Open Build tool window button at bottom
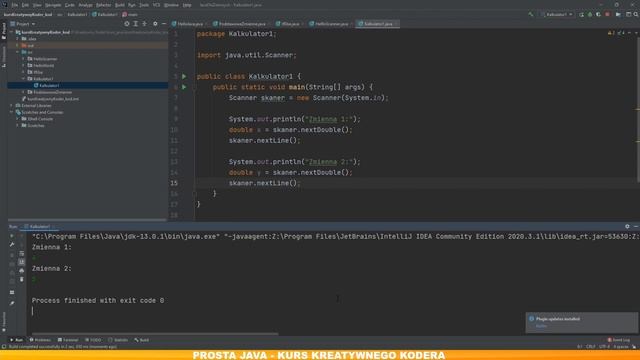640x360 pixels. click(142, 340)
